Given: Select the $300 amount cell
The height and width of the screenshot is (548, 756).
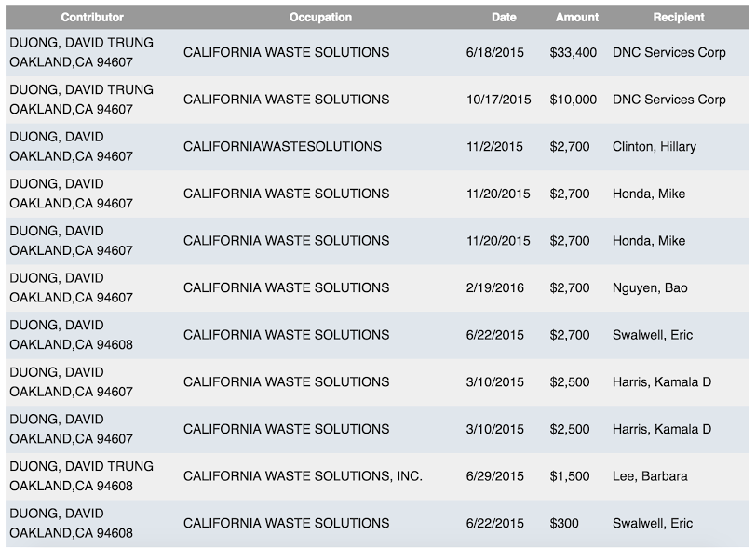Looking at the screenshot, I should click(x=564, y=523).
